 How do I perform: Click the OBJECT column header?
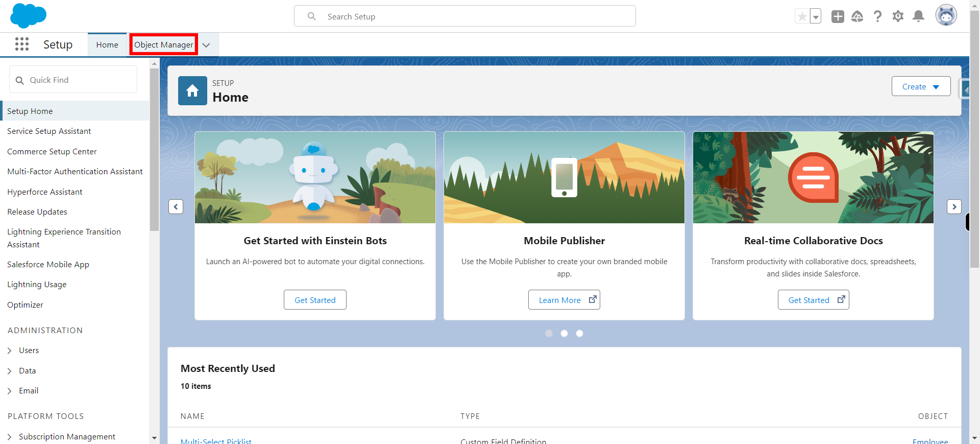click(x=933, y=416)
